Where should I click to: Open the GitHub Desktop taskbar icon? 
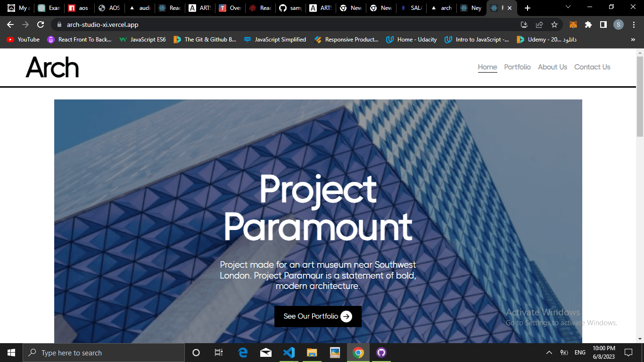point(381,353)
